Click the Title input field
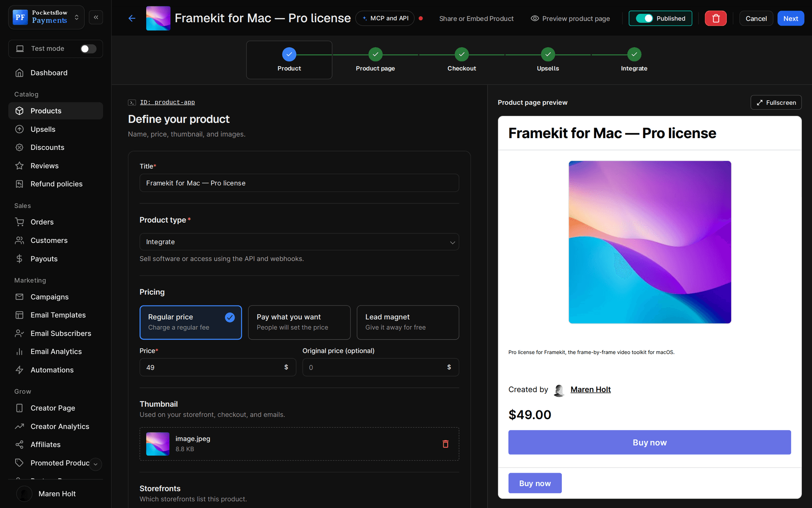 pos(299,183)
